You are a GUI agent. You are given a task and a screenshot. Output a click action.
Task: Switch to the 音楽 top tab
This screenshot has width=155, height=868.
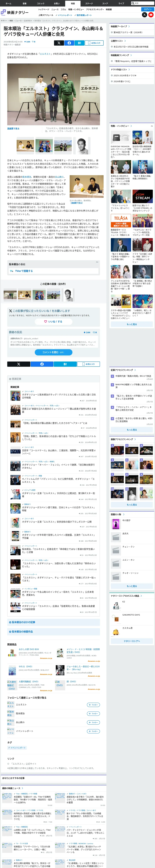pyautogui.click(x=24, y=3)
